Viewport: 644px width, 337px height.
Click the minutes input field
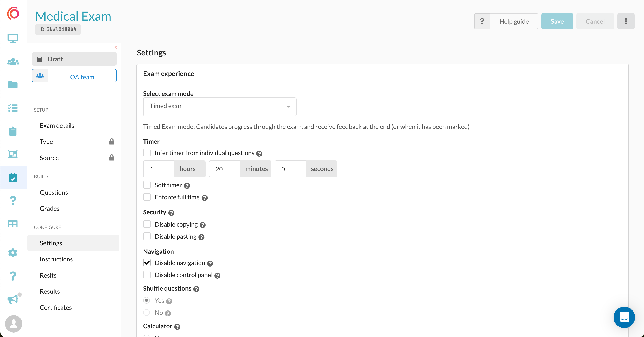(225, 169)
